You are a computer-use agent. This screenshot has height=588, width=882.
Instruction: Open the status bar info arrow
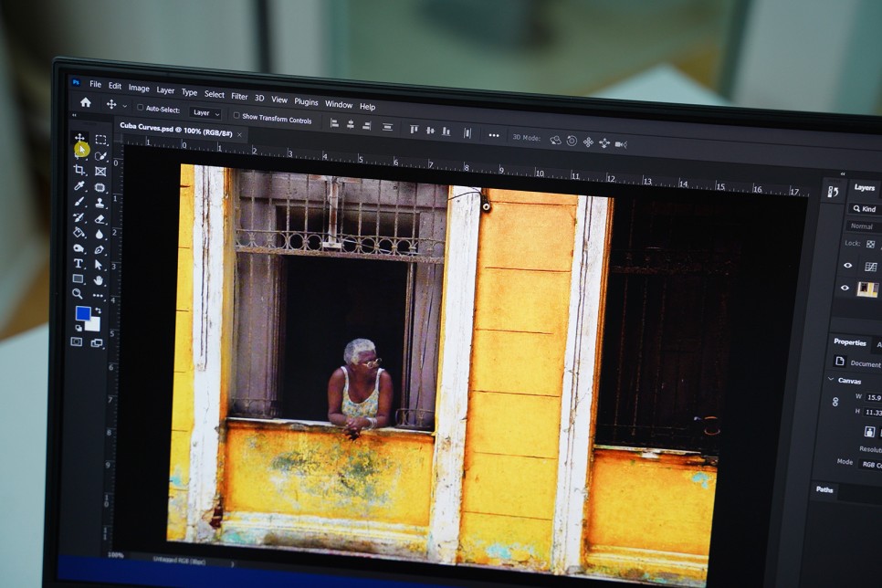pos(232,564)
